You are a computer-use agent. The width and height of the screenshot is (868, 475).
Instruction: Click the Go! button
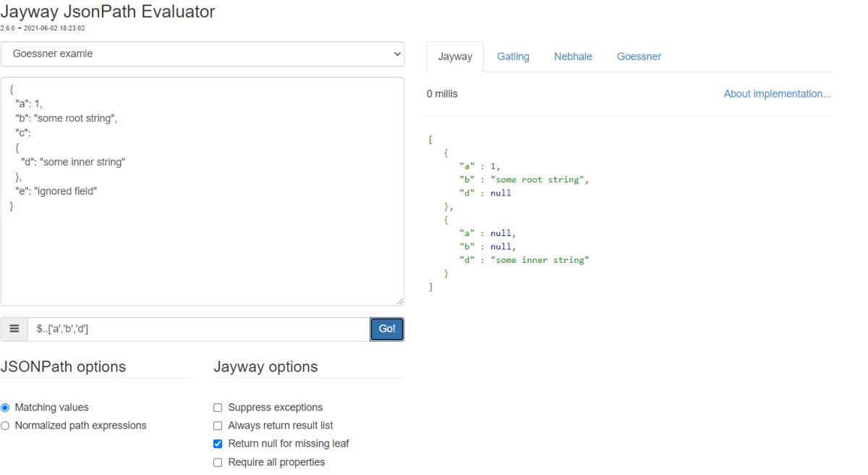point(387,329)
